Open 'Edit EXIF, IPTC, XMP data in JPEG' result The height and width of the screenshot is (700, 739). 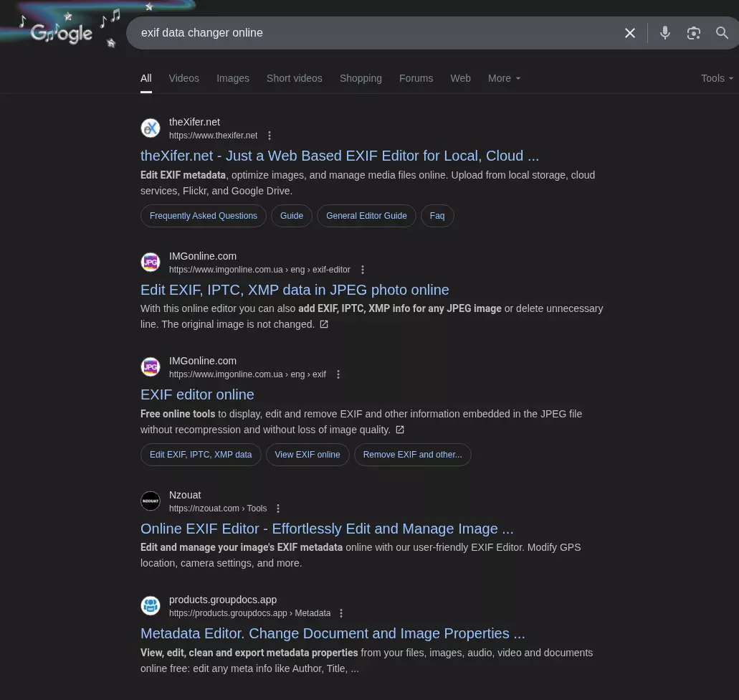click(295, 290)
